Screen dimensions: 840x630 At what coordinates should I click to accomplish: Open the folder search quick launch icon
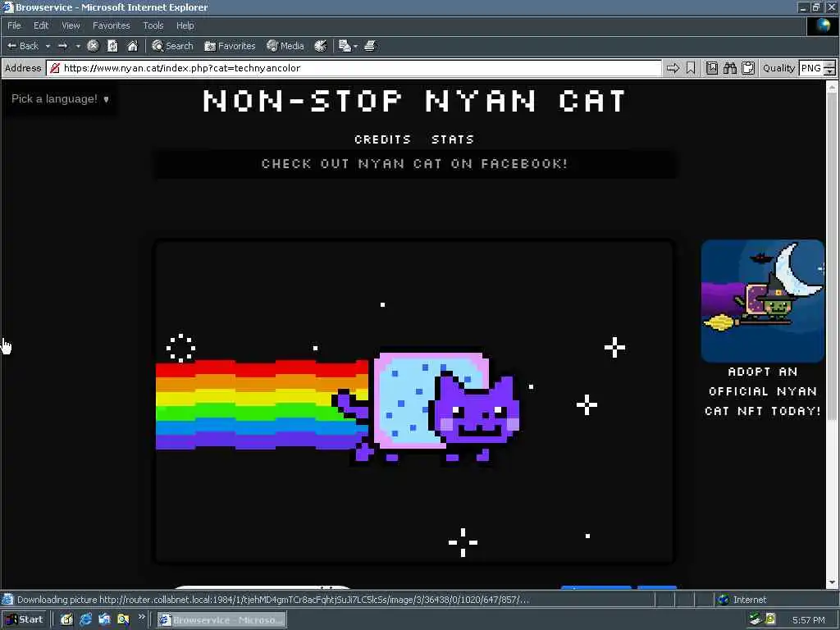(x=123, y=620)
